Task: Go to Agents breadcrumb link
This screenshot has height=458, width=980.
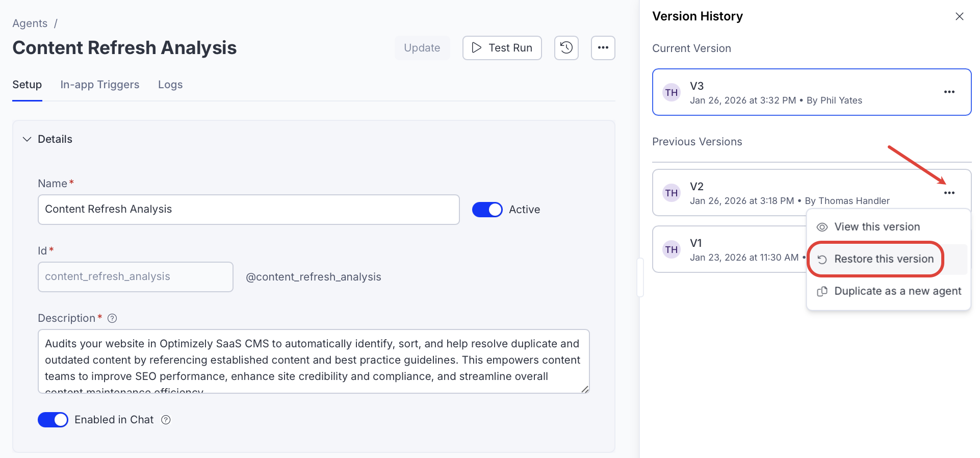Action: pyautogui.click(x=30, y=23)
